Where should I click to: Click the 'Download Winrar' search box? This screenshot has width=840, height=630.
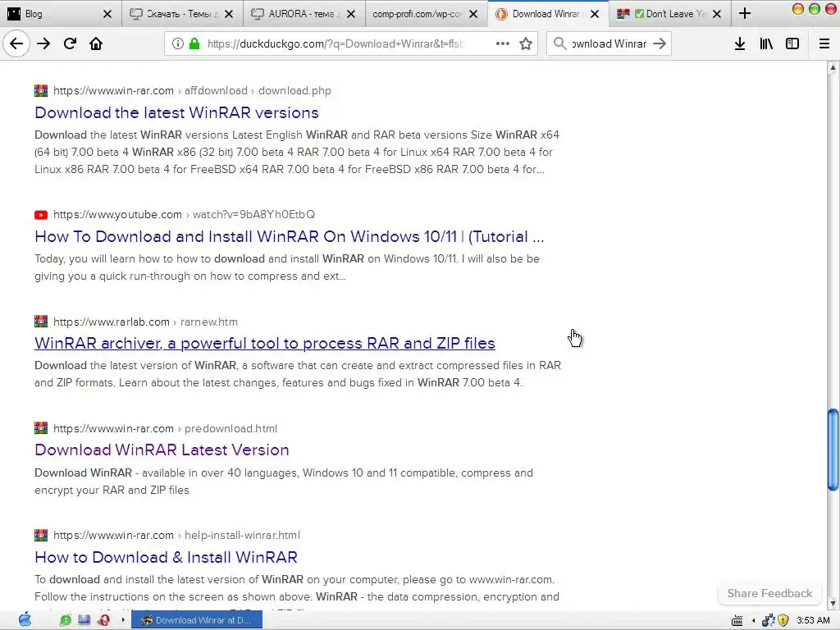coord(609,44)
